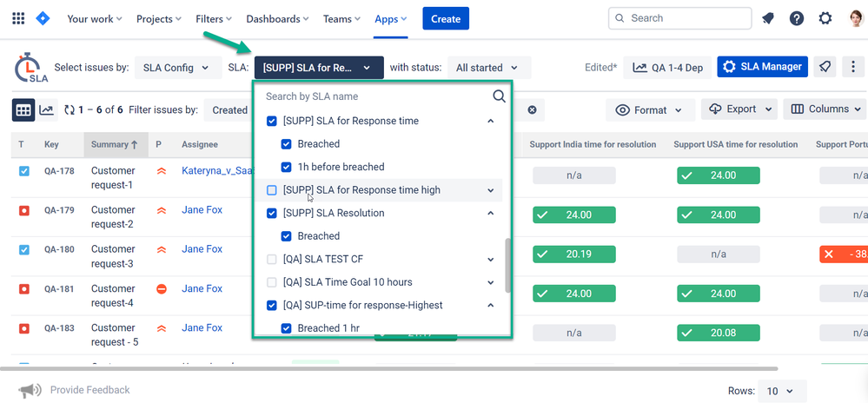Expand [SUPP] SLA for Response time high chevron
The image size is (868, 403).
490,190
